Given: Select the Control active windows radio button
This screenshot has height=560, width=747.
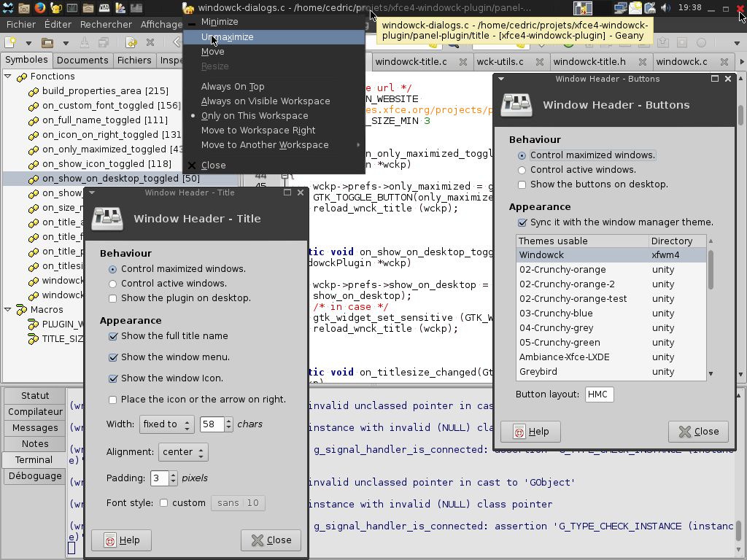Looking at the screenshot, I should 113,283.
